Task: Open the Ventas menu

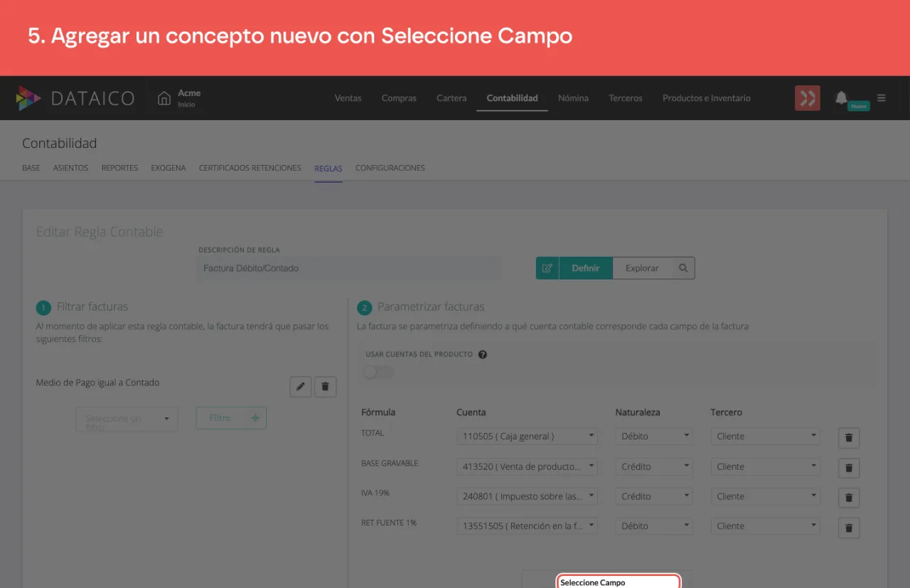Action: pos(348,98)
